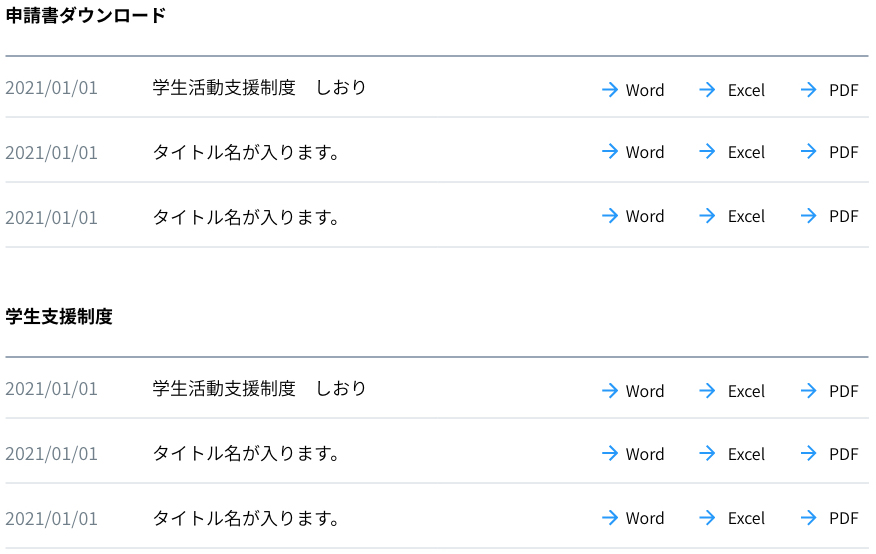Open the Word link in 申請書ダウンロード's second row
Screen dimensions: 876x554
(x=644, y=153)
